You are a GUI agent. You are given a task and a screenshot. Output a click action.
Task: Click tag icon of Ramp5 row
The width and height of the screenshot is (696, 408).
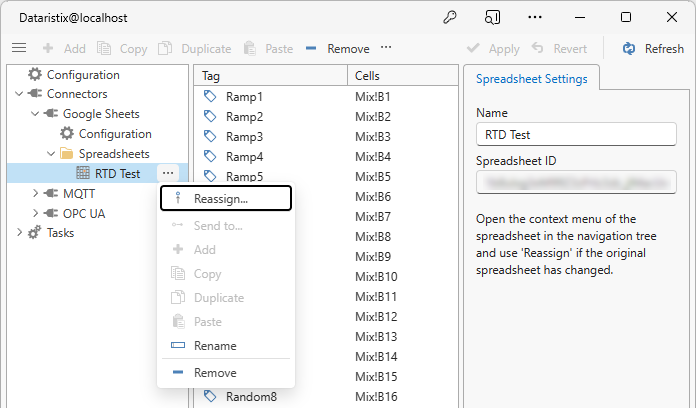point(210,176)
